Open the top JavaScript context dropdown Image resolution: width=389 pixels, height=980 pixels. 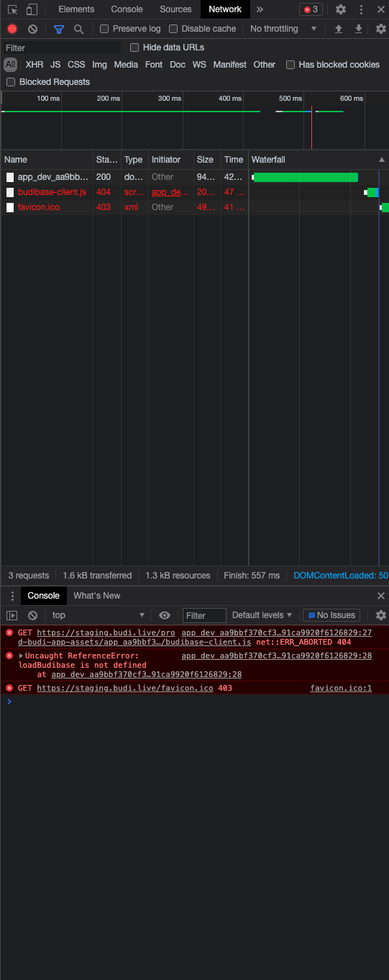(x=99, y=615)
